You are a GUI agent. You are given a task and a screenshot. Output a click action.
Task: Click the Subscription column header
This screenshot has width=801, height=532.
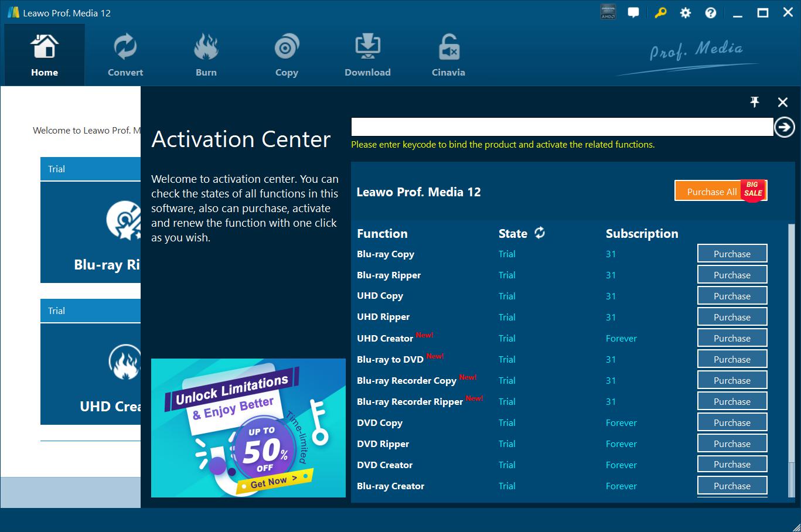point(642,234)
